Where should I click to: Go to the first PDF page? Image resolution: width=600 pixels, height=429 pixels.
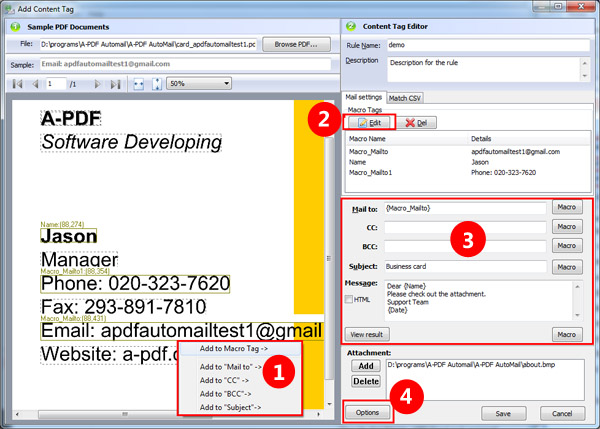(17, 84)
